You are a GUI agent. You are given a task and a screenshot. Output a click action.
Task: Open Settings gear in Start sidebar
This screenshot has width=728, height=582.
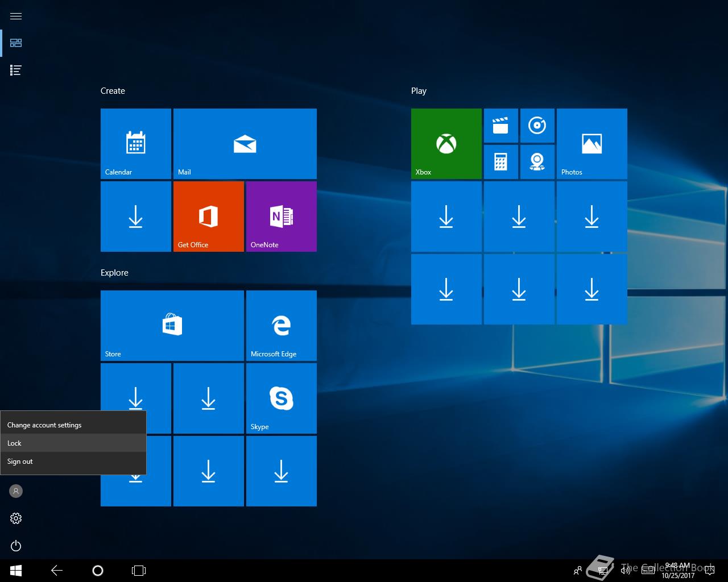tap(16, 518)
